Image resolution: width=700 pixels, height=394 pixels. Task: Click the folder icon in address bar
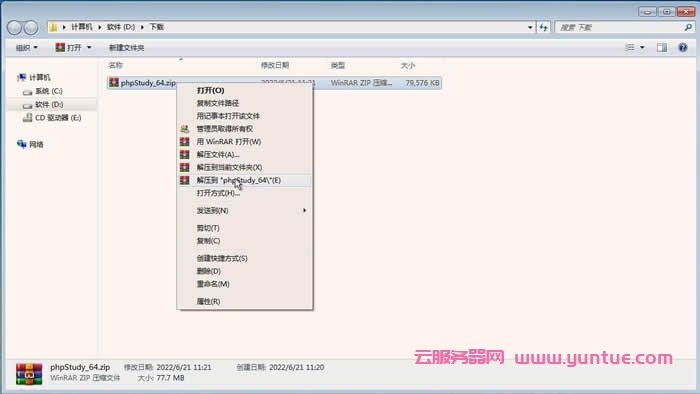[54, 27]
